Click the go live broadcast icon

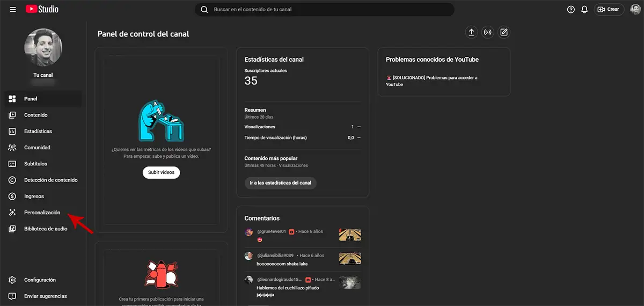tap(487, 32)
